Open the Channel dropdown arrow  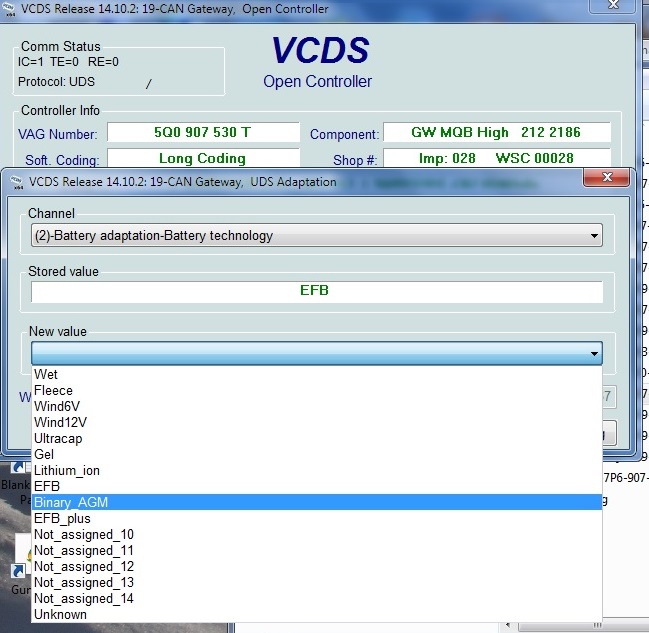(x=594, y=236)
